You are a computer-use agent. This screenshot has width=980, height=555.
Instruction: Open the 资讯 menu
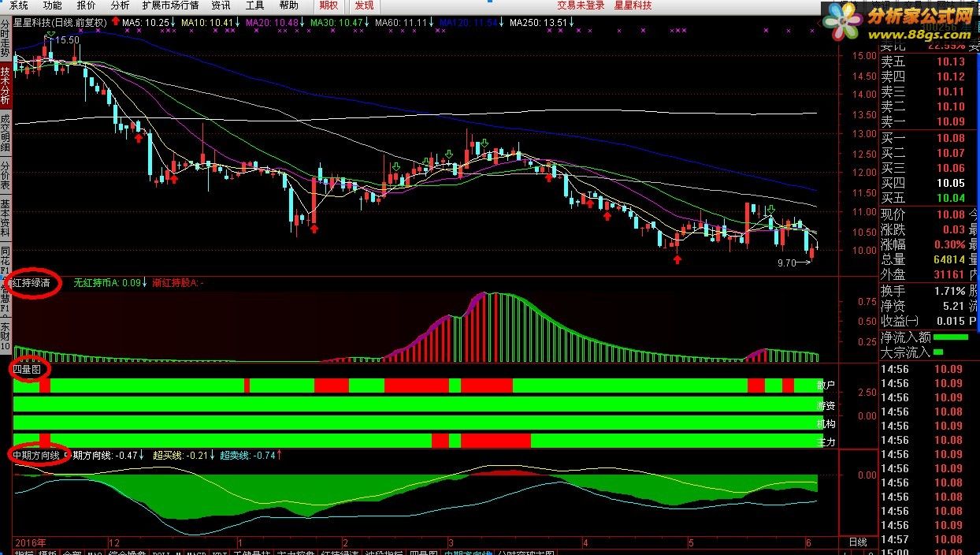[x=221, y=6]
